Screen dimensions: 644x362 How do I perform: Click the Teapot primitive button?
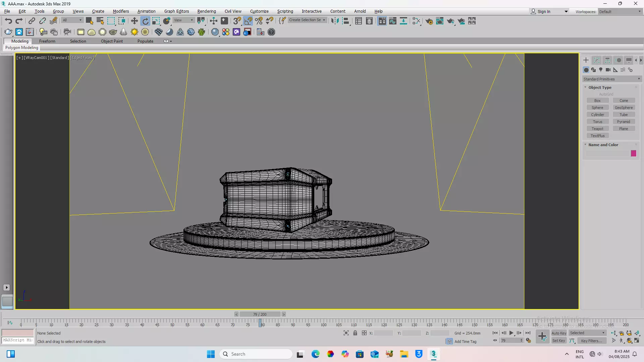point(597,129)
